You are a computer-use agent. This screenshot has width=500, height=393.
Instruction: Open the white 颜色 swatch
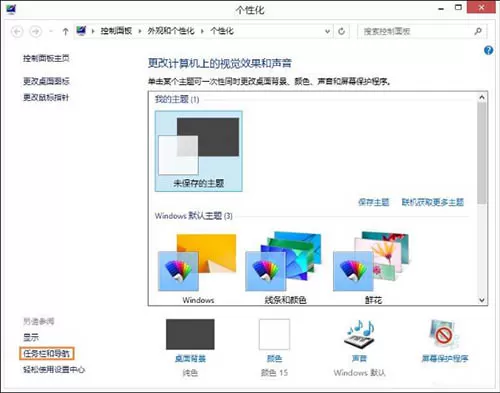coord(274,334)
